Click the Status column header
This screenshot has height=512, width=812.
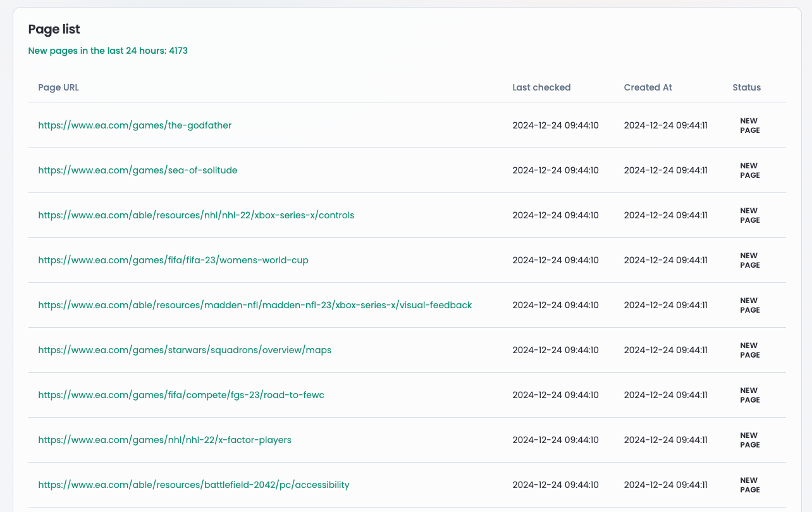tap(746, 87)
